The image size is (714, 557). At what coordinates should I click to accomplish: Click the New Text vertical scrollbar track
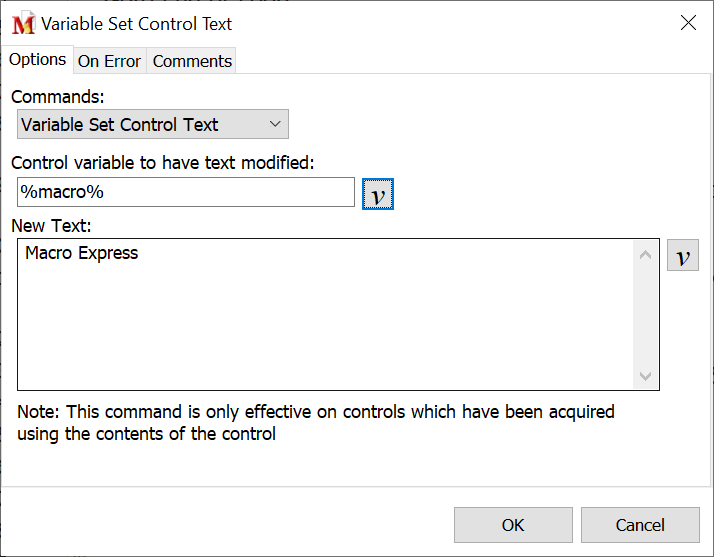(646, 315)
